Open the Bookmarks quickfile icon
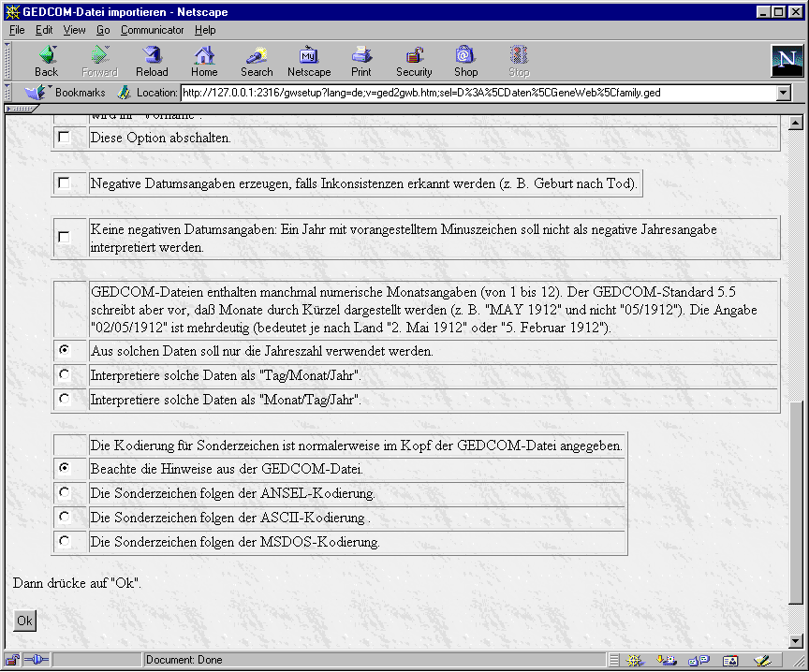 pos(37,93)
